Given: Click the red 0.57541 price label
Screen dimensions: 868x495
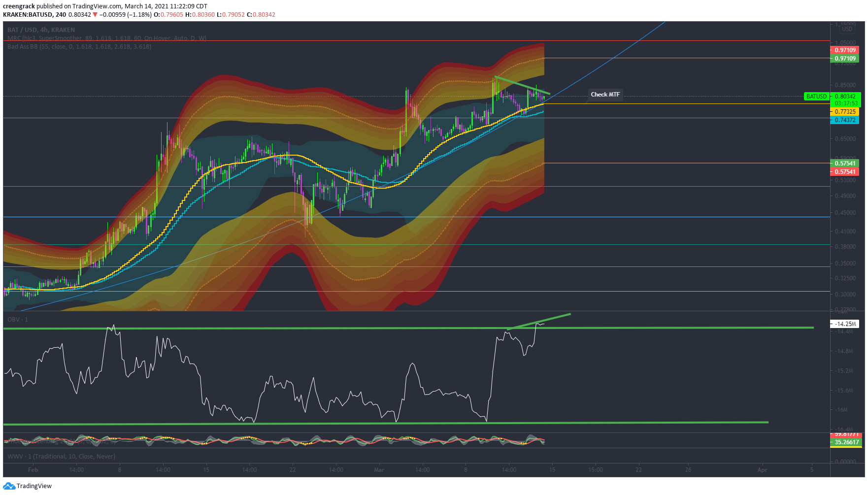Looking at the screenshot, I should 845,172.
